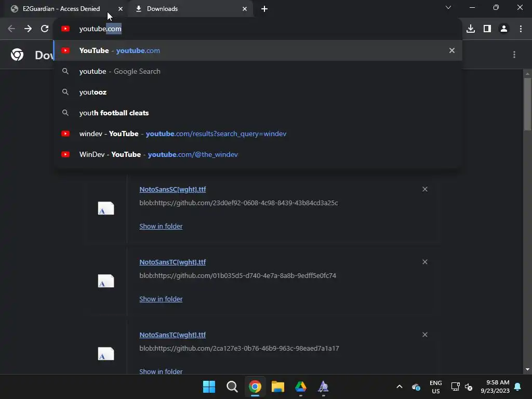The image size is (532, 399).
Task: Click the Chrome logo on the Downloads page
Action: (17, 55)
